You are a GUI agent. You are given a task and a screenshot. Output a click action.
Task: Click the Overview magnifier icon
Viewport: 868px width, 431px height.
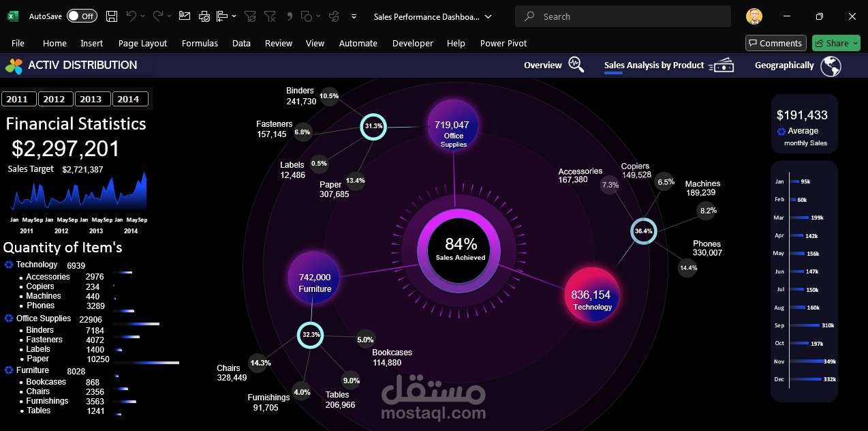576,65
